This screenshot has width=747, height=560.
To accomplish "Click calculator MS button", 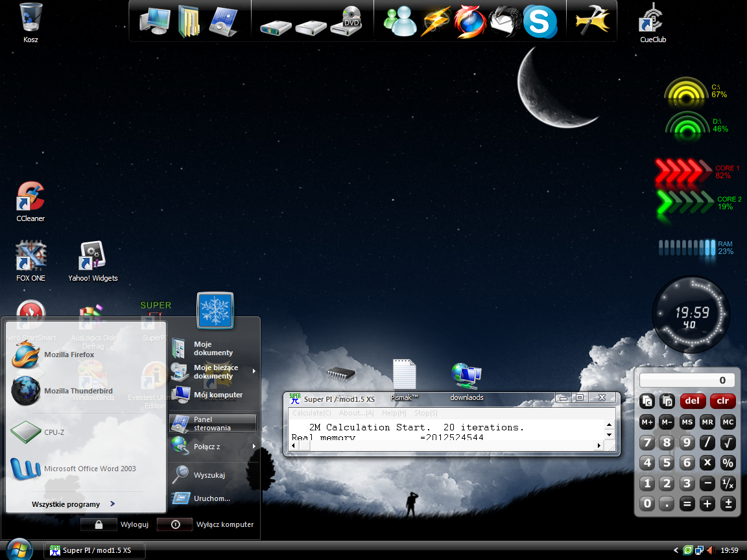I will point(687,422).
